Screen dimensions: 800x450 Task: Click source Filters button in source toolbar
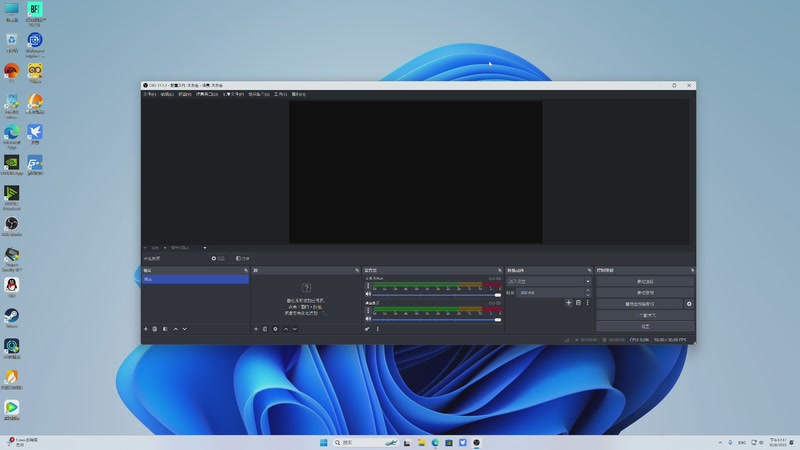[x=242, y=259]
